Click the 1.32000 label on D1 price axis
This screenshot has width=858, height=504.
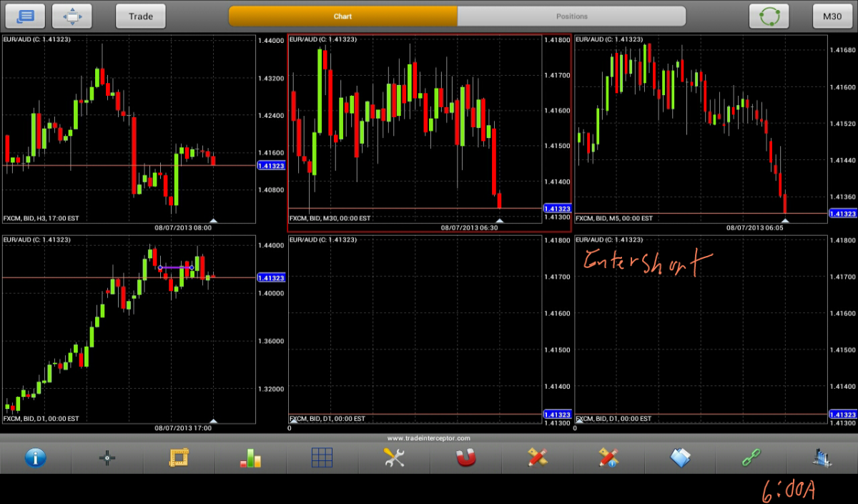coord(270,389)
